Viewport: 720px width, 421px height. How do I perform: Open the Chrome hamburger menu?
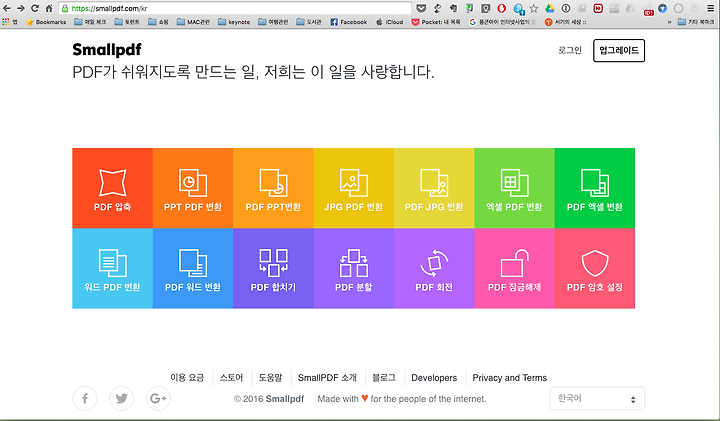[710, 8]
